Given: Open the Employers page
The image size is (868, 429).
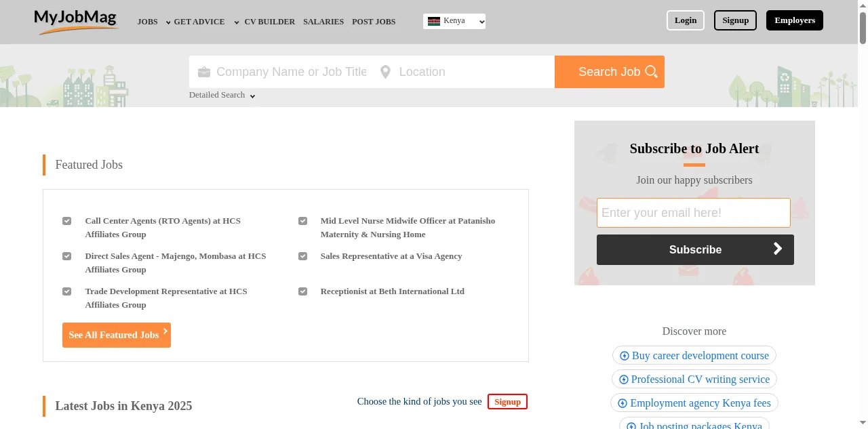Looking at the screenshot, I should [795, 20].
